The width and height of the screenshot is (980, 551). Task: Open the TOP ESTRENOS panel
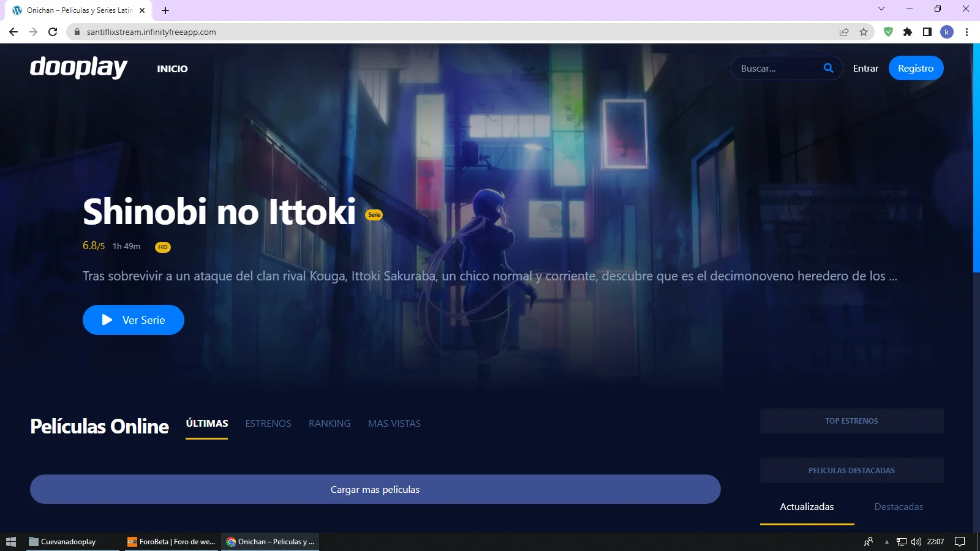click(x=851, y=421)
